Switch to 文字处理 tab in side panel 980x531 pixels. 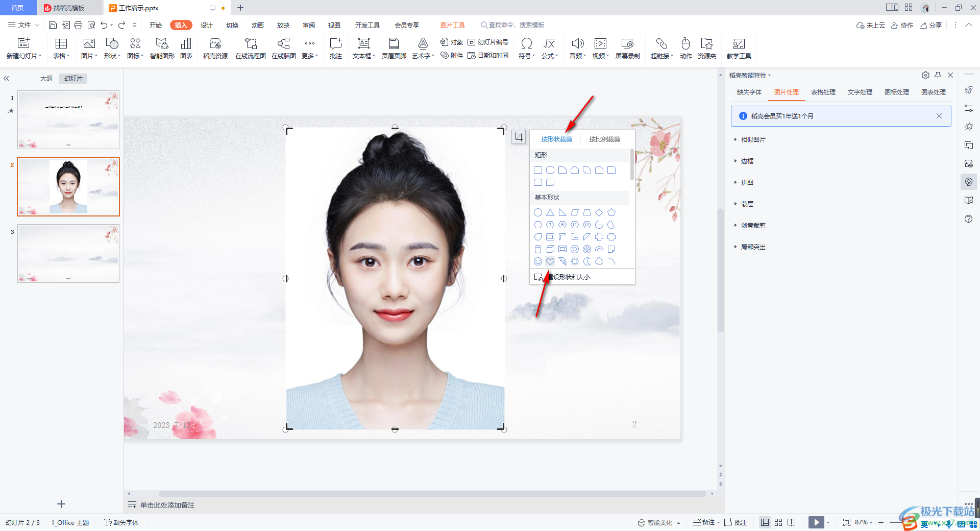click(x=860, y=92)
